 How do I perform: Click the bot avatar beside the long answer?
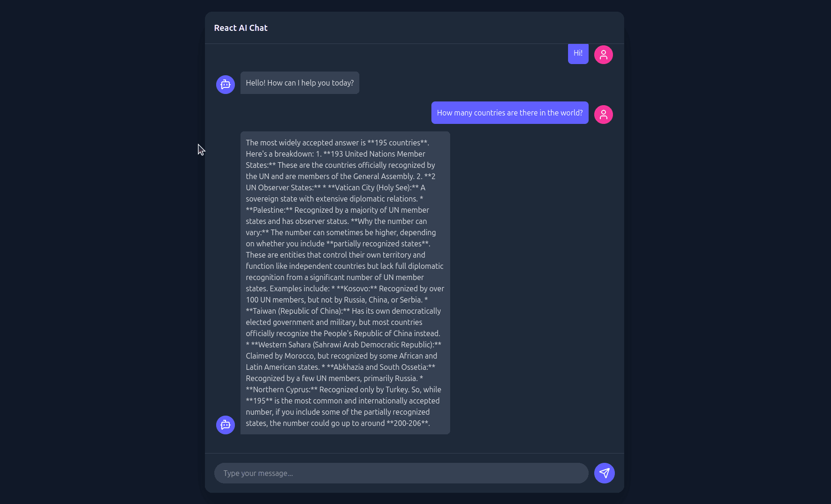click(x=225, y=425)
